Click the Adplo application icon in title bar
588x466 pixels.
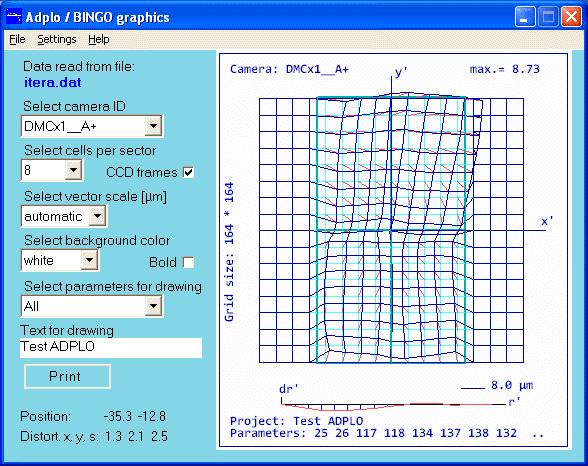coord(14,17)
